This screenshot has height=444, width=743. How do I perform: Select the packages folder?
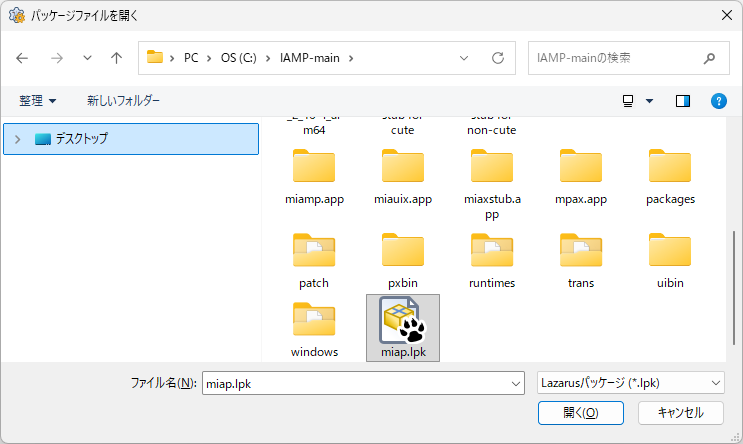tap(670, 177)
